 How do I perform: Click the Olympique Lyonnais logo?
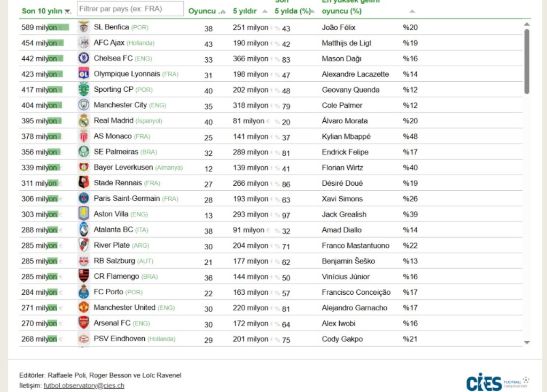(x=84, y=74)
